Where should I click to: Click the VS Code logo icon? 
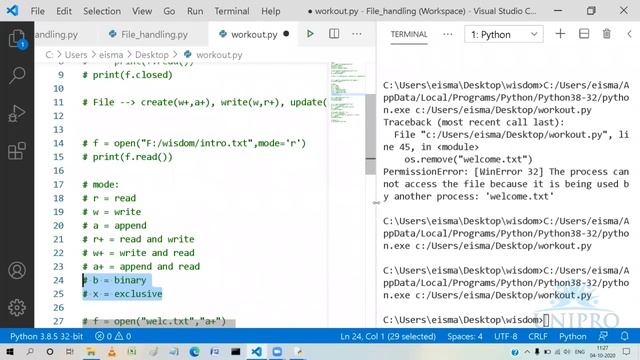[12, 11]
